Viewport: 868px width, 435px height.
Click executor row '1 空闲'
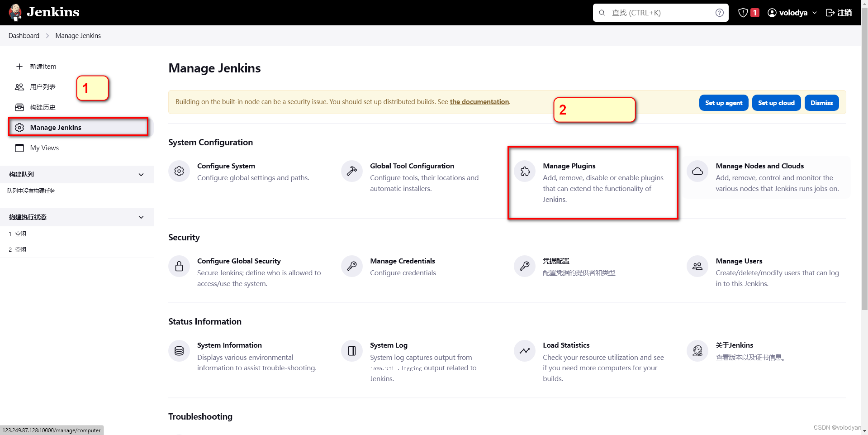point(77,234)
